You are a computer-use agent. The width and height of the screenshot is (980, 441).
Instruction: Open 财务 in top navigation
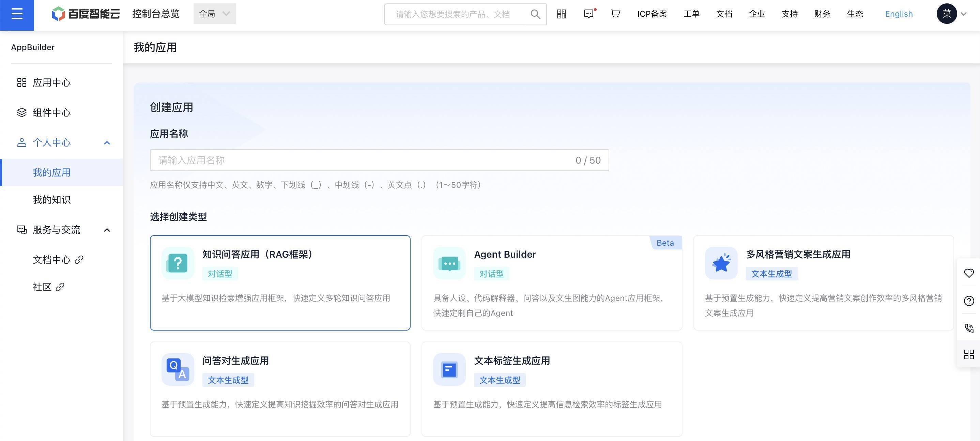pyautogui.click(x=822, y=14)
